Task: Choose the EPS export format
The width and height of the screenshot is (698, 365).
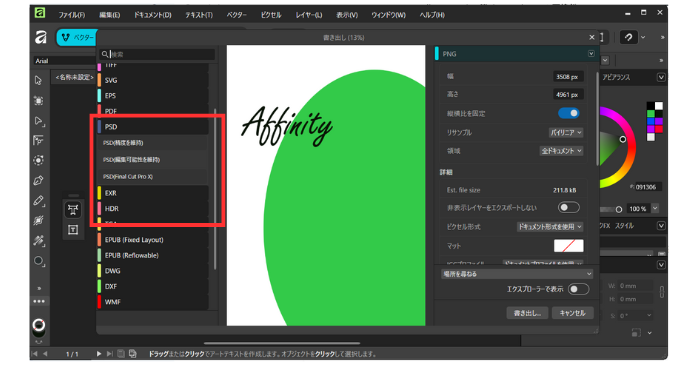Action: tap(153, 96)
